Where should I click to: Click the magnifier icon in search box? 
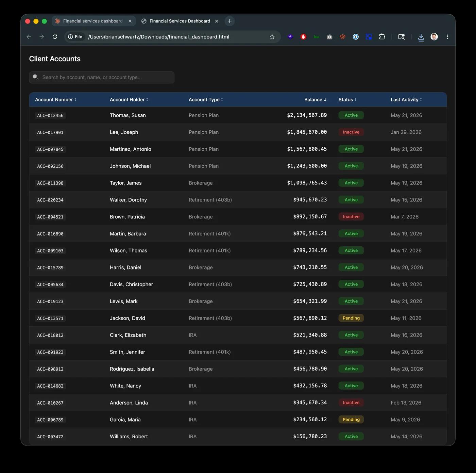pos(35,77)
